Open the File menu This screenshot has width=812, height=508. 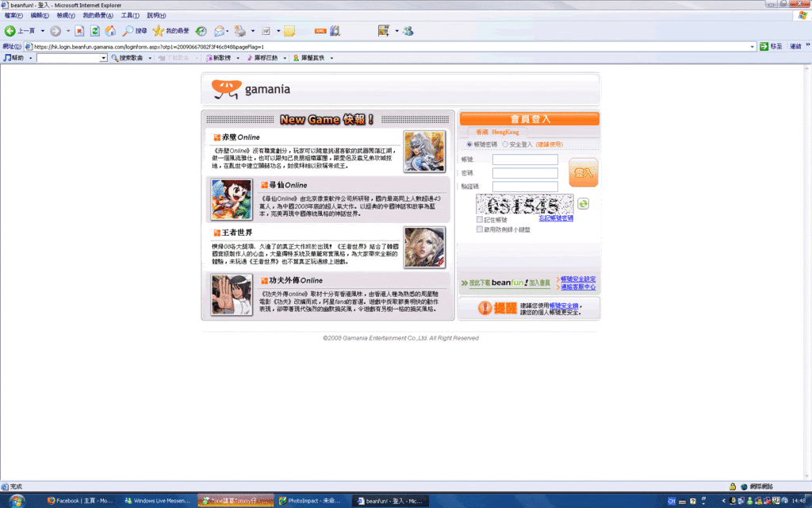pyautogui.click(x=13, y=16)
